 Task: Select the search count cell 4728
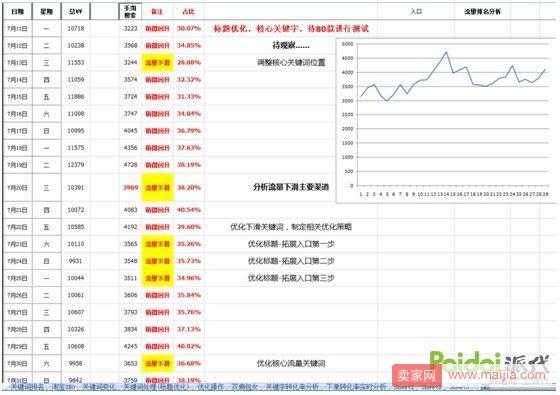pyautogui.click(x=130, y=165)
